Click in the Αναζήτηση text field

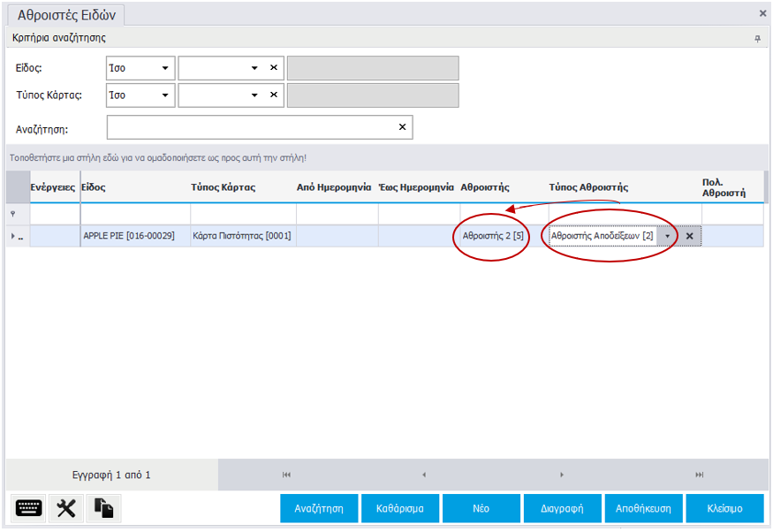click(252, 127)
